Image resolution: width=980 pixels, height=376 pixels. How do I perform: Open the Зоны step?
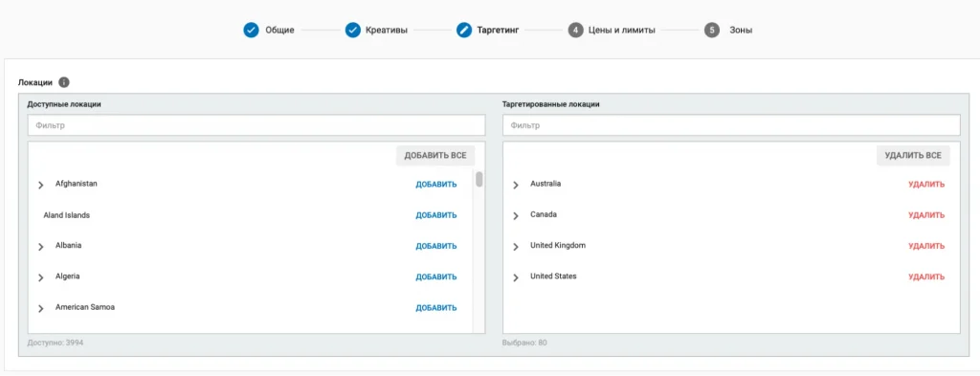[x=741, y=30]
